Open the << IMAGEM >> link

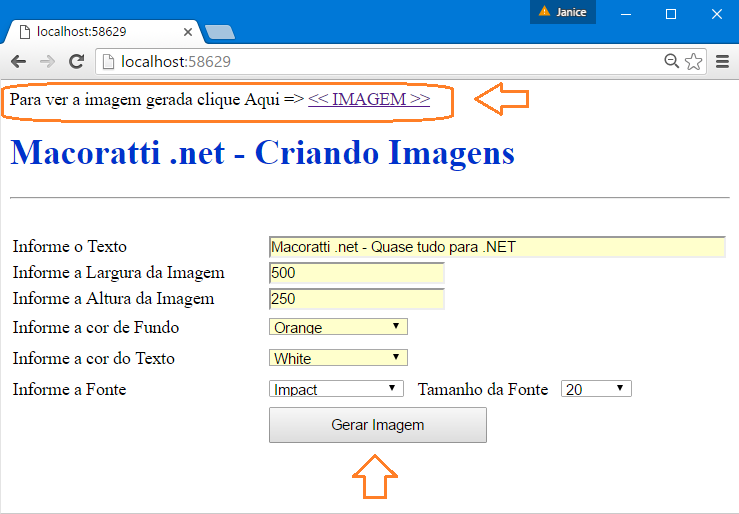coord(369,99)
